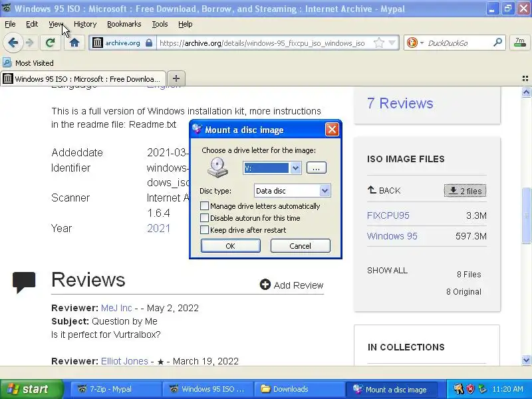Download via the 2 files button
532x399 pixels.
[x=465, y=191]
